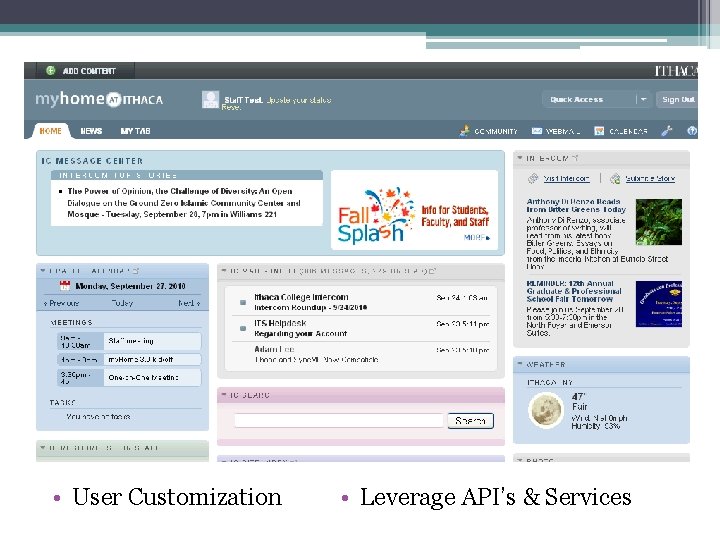The width and height of the screenshot is (720, 540).
Task: Click unread marker for ITS Helpdesk message
Action: [x=243, y=328]
